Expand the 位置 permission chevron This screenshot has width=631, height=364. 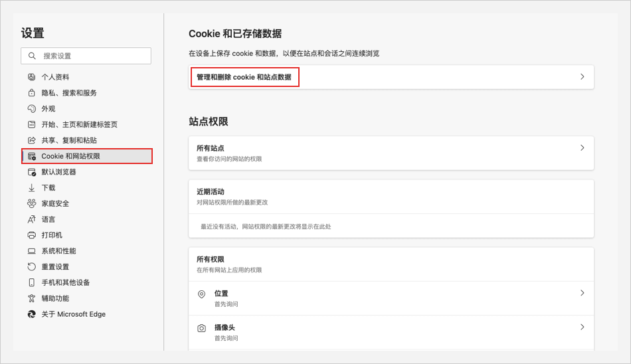[x=582, y=293]
